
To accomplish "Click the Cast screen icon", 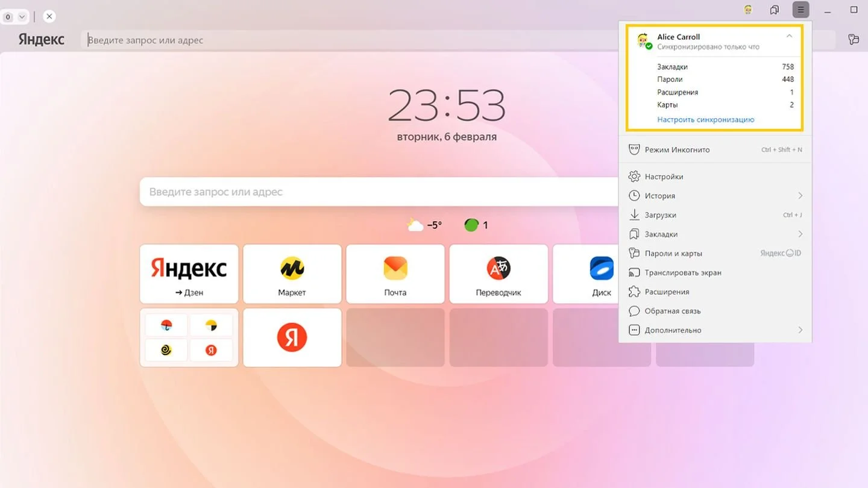I will click(x=634, y=273).
